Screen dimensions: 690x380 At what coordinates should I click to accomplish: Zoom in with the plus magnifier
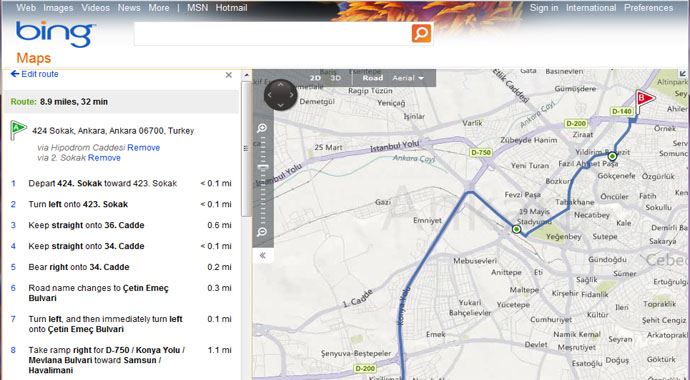(x=262, y=128)
